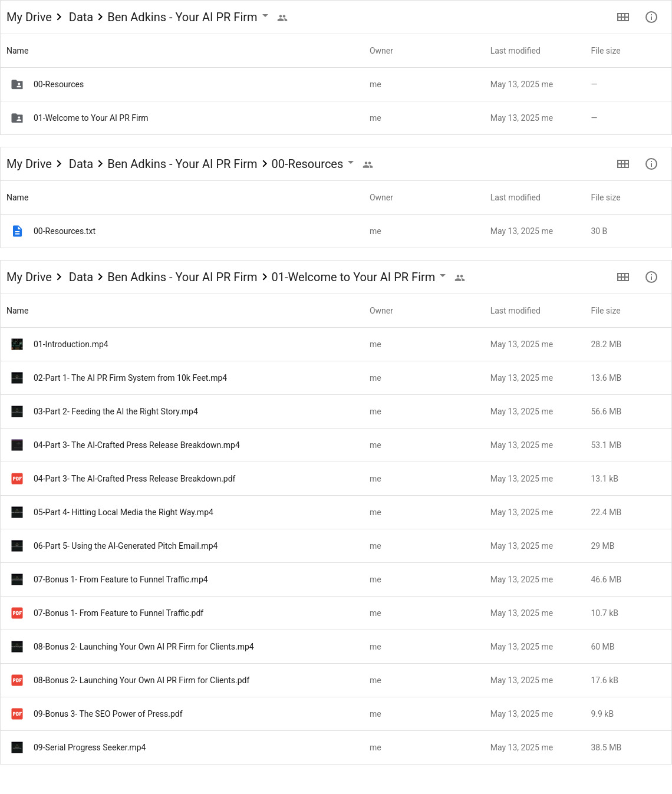Switch to grid view in Ben Adkins folder panel
672x794 pixels.
point(623,17)
